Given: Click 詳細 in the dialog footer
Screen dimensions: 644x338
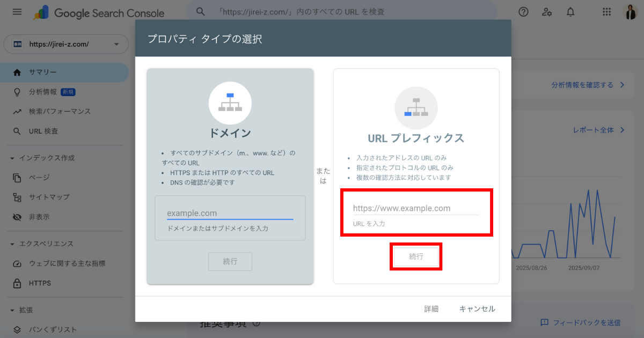Looking at the screenshot, I should tap(431, 309).
